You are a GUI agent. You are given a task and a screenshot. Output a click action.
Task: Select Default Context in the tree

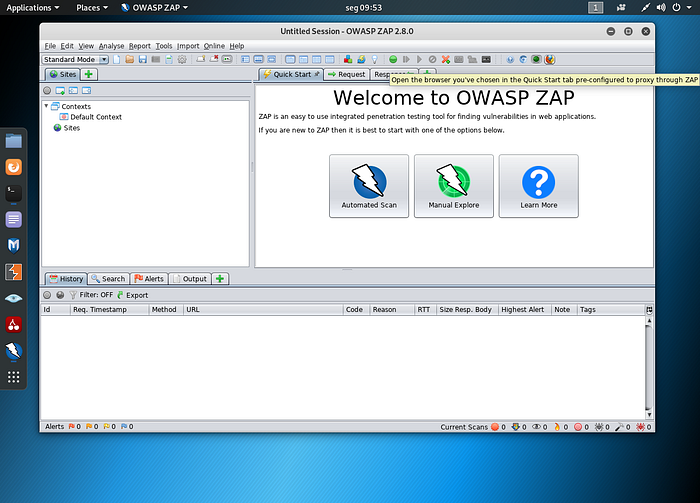(x=91, y=117)
